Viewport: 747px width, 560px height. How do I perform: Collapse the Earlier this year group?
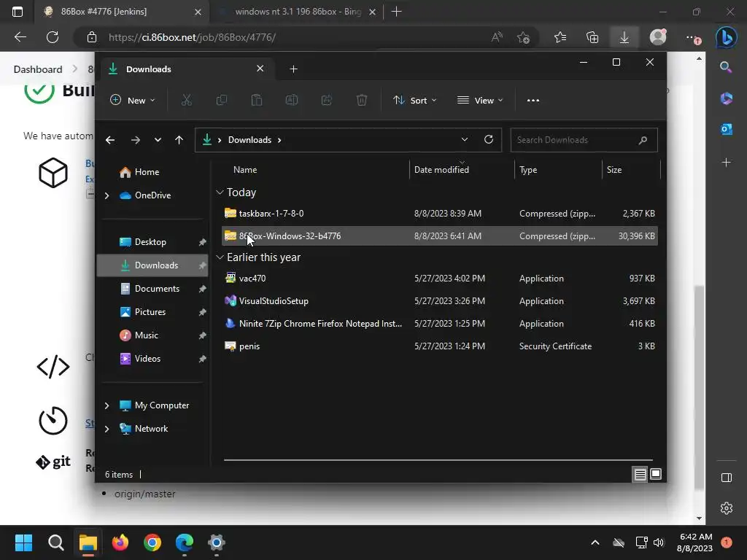pos(220,257)
